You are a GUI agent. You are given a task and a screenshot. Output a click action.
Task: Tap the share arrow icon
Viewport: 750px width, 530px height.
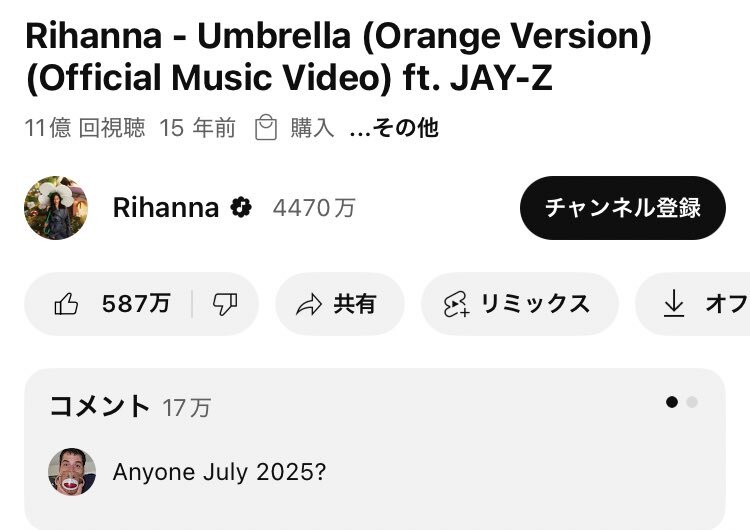pos(309,305)
